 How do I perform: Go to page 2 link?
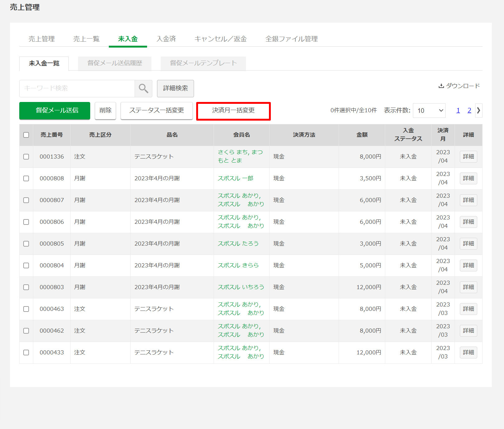point(469,110)
